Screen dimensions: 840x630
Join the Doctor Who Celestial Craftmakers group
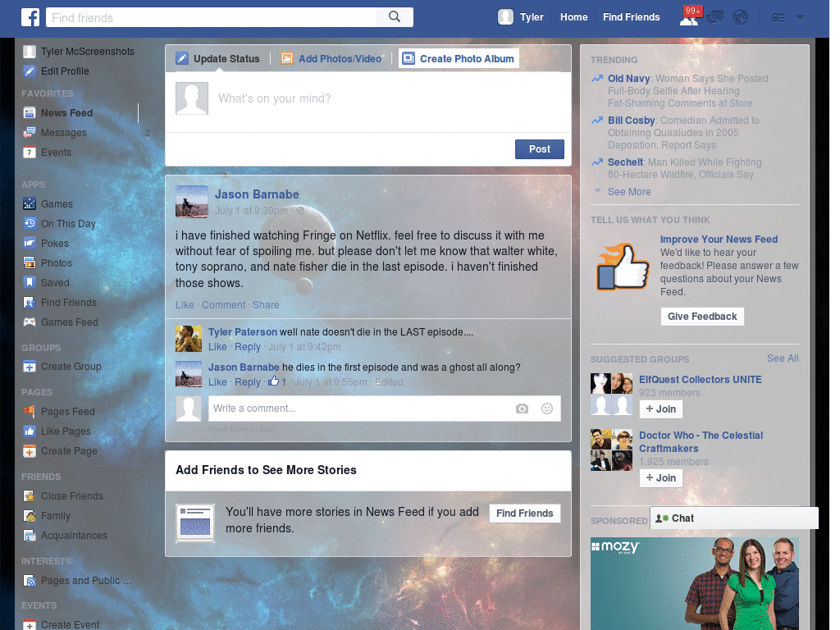click(x=661, y=478)
